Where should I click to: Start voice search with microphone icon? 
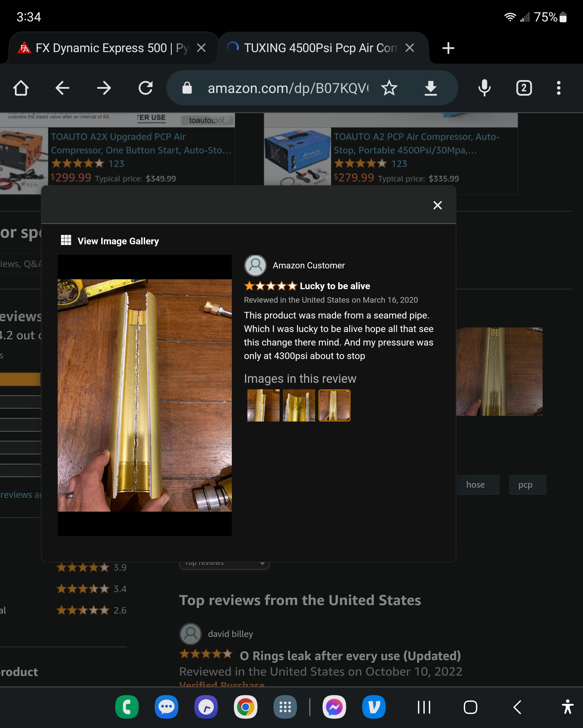point(484,88)
